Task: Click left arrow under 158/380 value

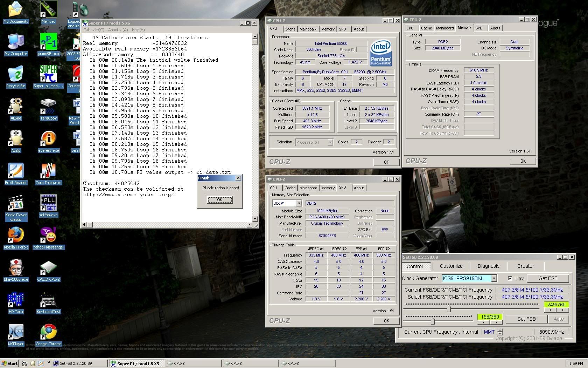Action: point(484,322)
